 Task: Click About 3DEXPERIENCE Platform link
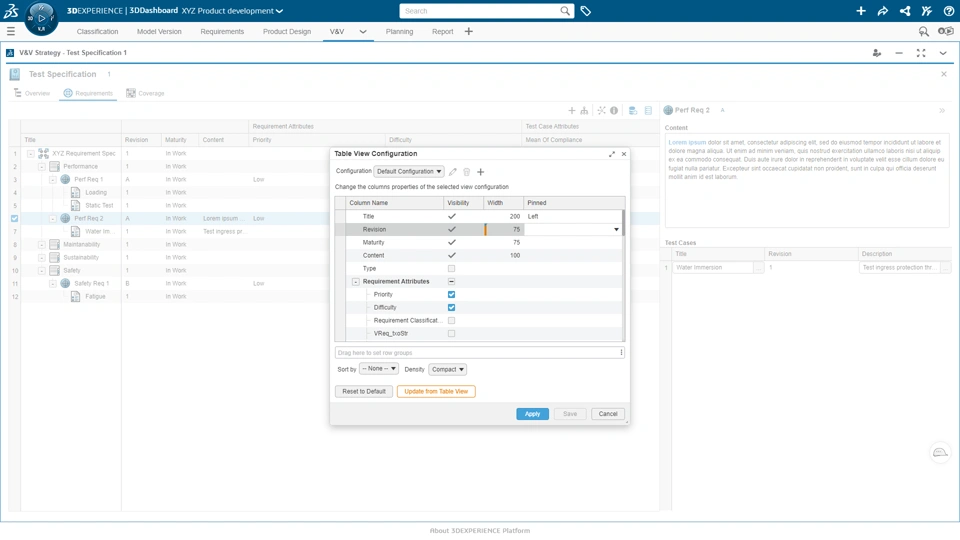click(480, 531)
